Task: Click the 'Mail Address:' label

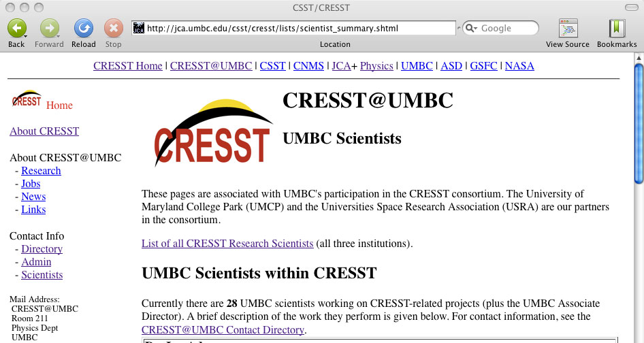Action: [x=35, y=299]
